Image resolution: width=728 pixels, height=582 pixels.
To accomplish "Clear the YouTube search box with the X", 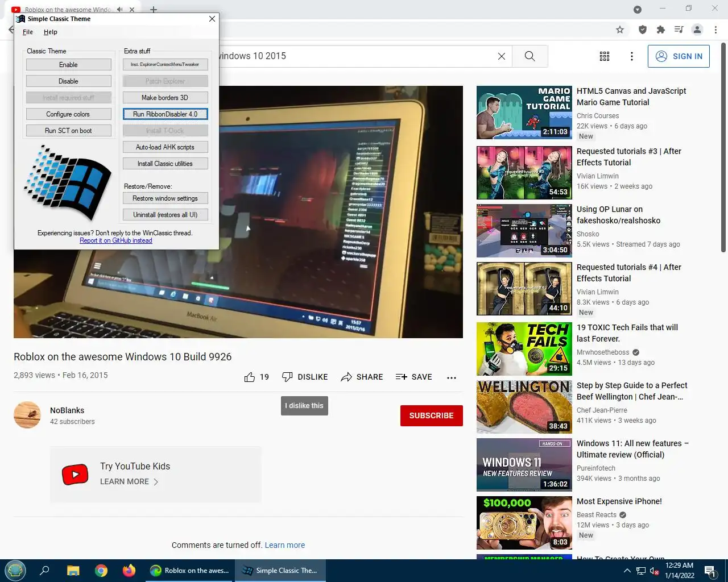I will point(502,56).
